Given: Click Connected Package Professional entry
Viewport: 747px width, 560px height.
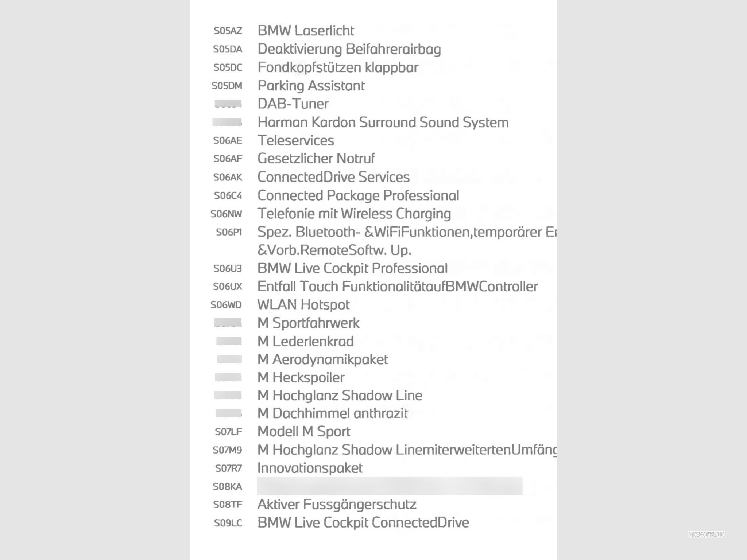Looking at the screenshot, I should [358, 195].
